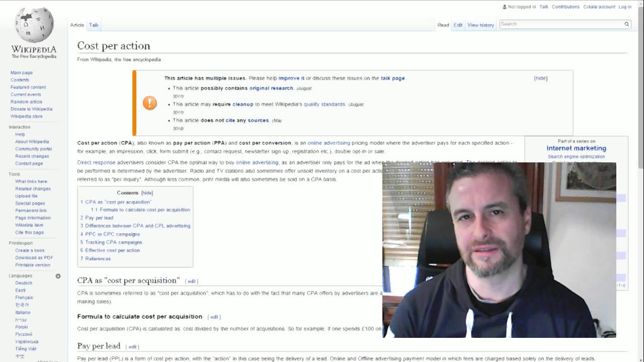The width and height of the screenshot is (644, 362).
Task: Open Create a book link
Action: pos(30,251)
